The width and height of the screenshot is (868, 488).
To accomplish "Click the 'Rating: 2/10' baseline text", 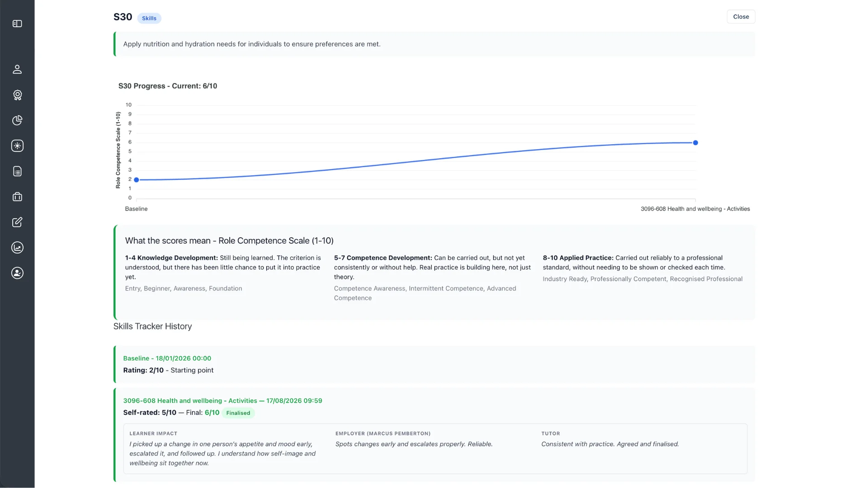I will [x=143, y=370].
